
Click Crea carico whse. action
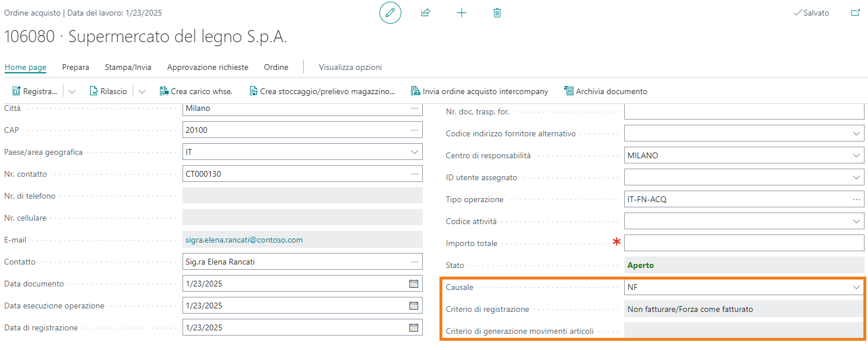[x=196, y=91]
